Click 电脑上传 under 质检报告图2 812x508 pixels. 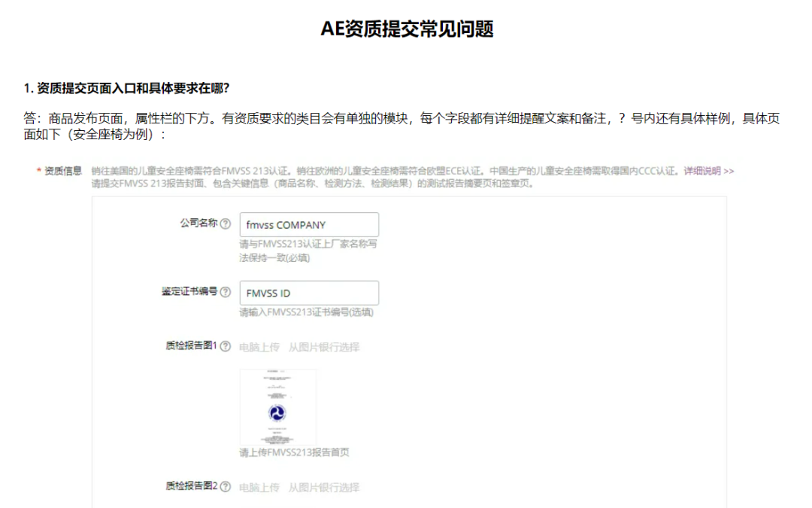click(x=258, y=488)
